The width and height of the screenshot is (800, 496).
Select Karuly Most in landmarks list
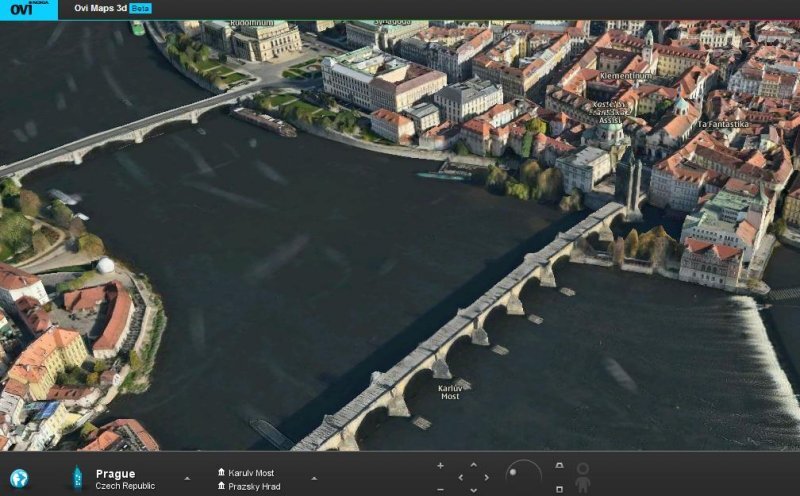(x=251, y=472)
